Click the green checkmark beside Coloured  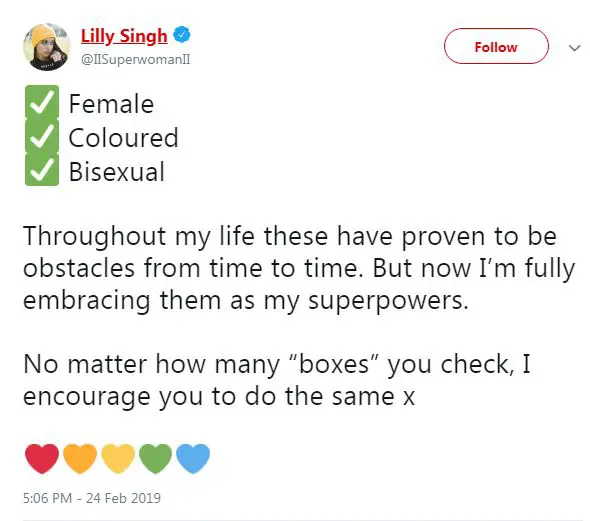[42, 137]
